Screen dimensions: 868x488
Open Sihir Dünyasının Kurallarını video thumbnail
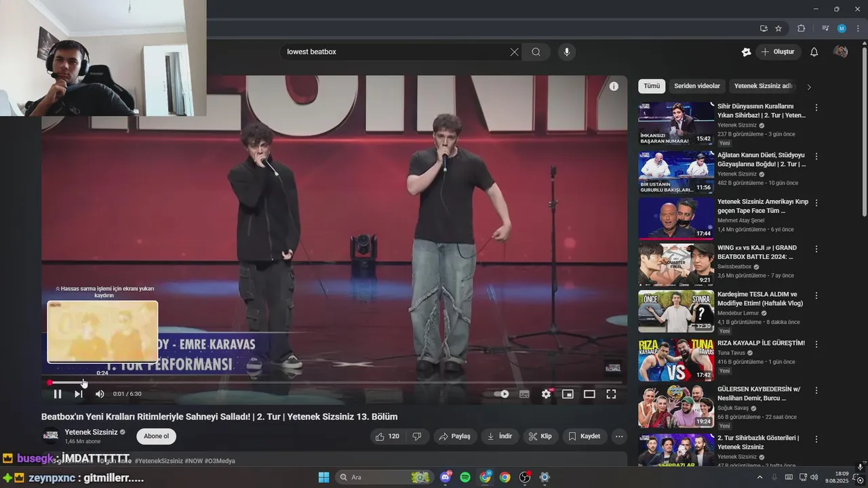click(676, 123)
